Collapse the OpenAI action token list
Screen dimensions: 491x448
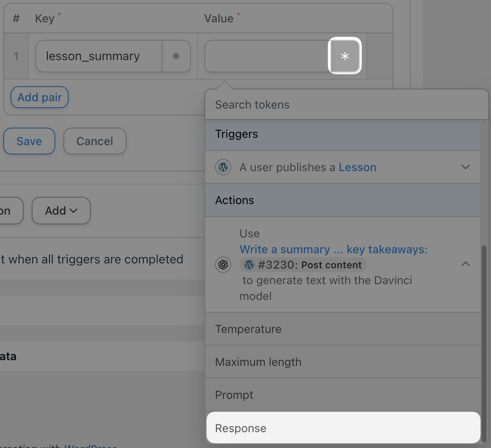[x=465, y=264]
